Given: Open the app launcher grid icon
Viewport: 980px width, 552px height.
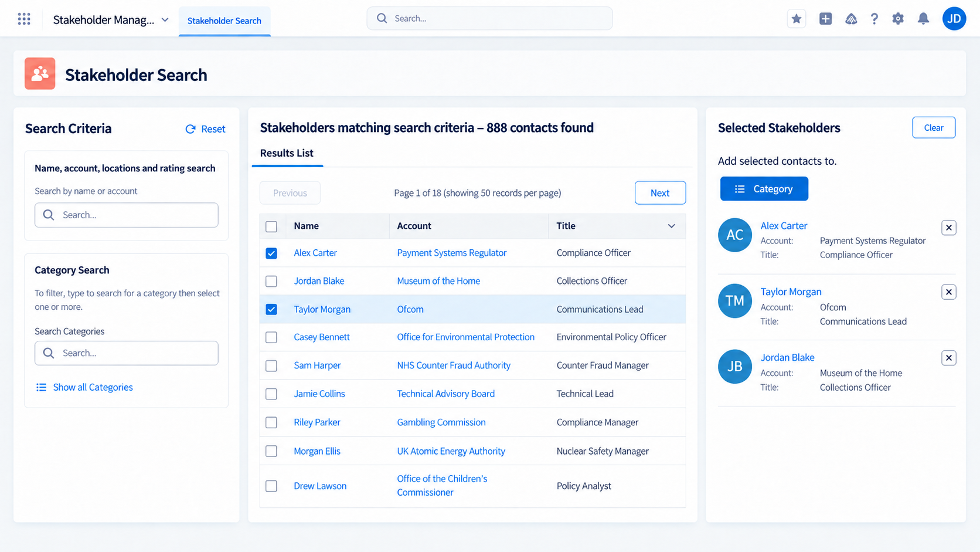Looking at the screenshot, I should tap(24, 19).
